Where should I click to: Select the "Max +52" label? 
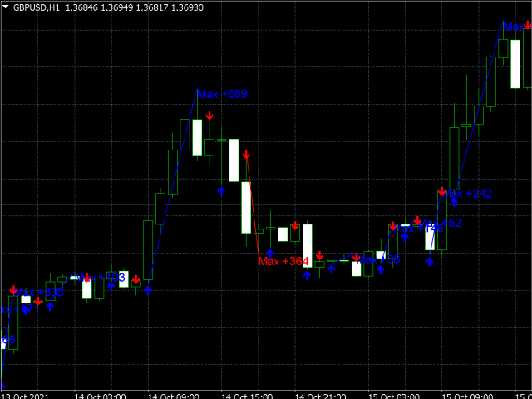tap(440, 224)
